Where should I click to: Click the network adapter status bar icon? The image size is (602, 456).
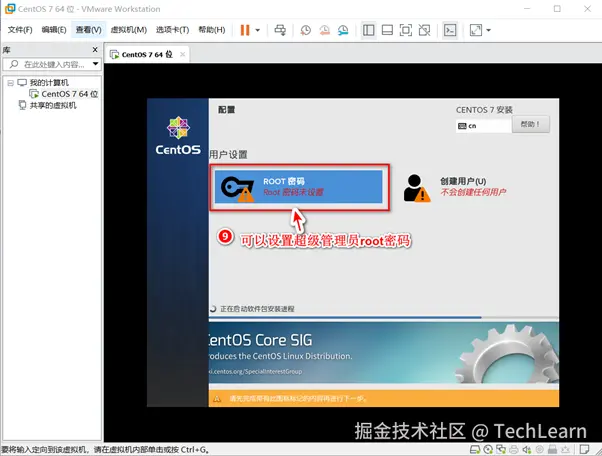(x=501, y=449)
